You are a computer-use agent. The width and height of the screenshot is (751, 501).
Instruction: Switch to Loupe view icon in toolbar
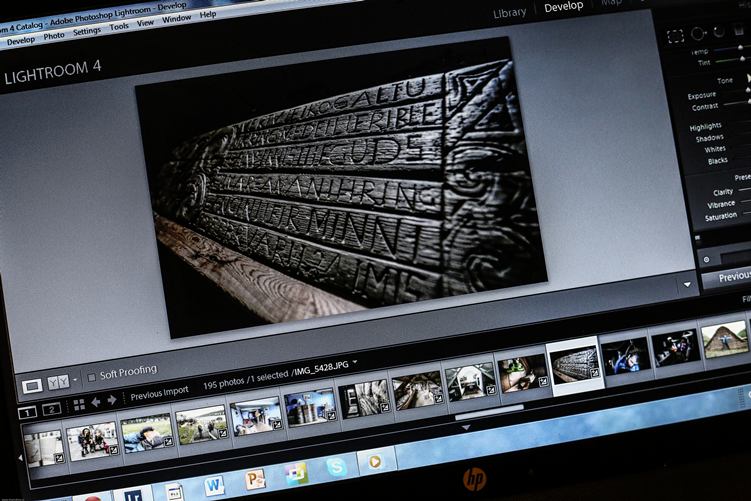tap(32, 386)
